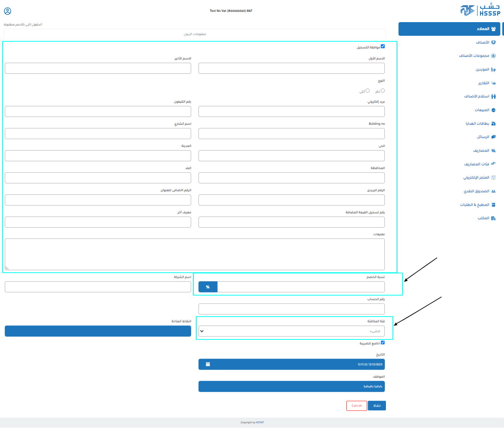Click the HSSSP logo

480,10
